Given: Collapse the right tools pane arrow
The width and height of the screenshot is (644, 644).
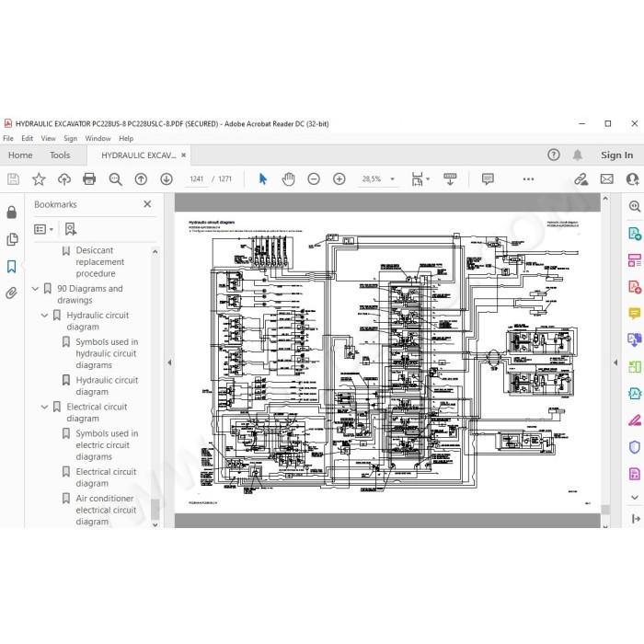Looking at the screenshot, I should [x=615, y=362].
